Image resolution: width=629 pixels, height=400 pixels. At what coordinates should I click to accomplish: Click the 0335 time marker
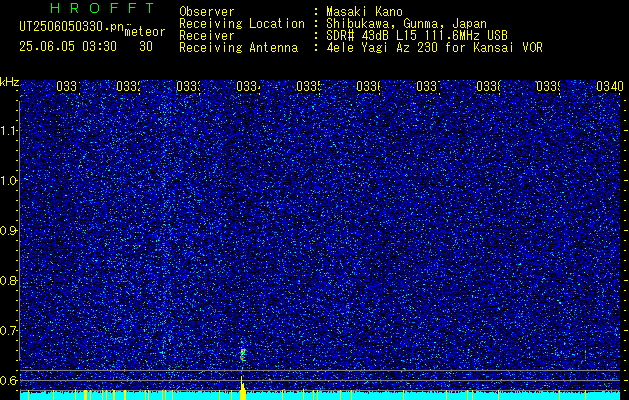pos(308,86)
